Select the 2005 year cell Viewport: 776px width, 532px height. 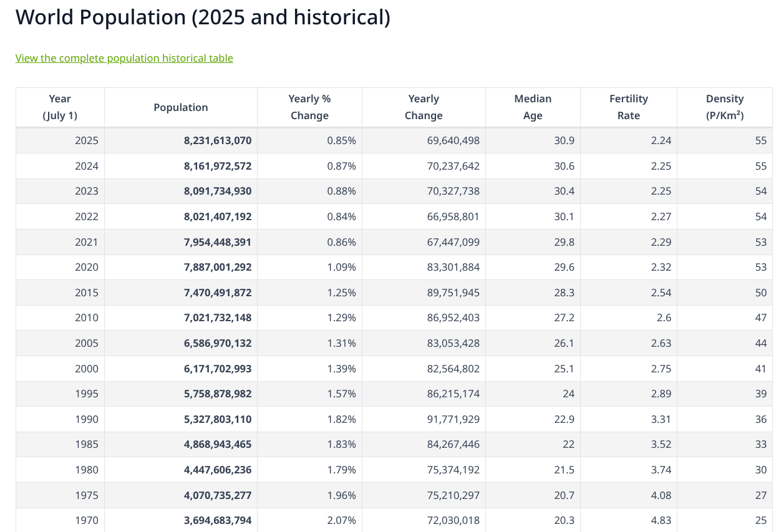60,343
